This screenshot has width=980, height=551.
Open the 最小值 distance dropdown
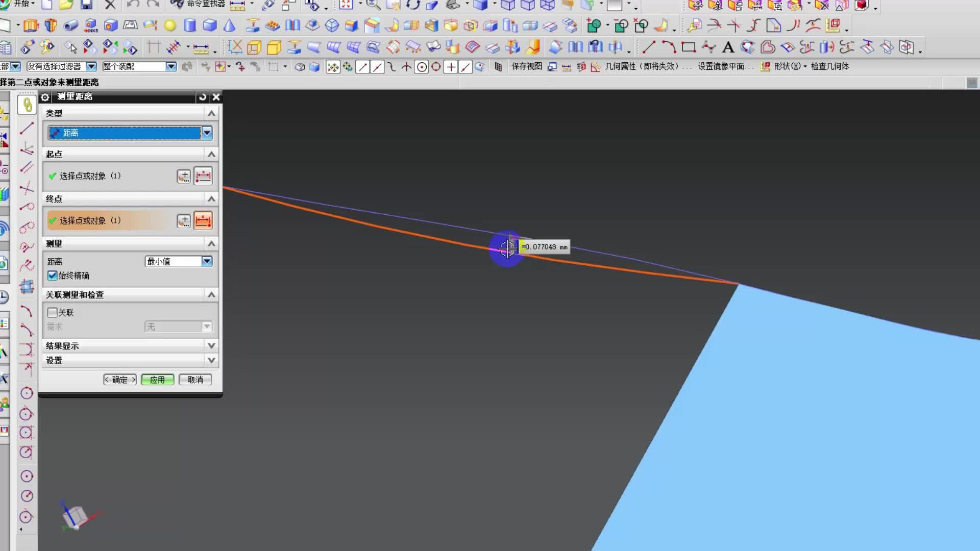click(x=207, y=261)
